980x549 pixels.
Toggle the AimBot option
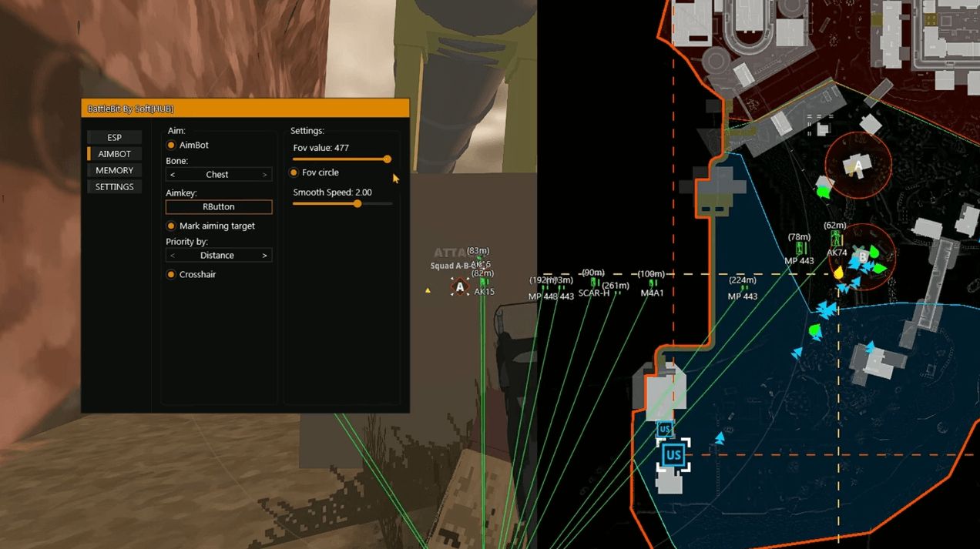coord(171,145)
